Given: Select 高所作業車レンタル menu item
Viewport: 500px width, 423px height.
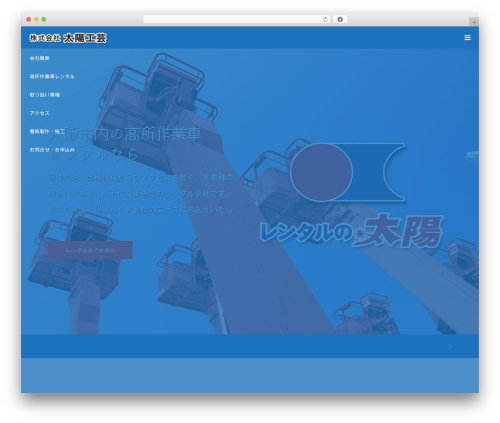Looking at the screenshot, I should point(52,76).
